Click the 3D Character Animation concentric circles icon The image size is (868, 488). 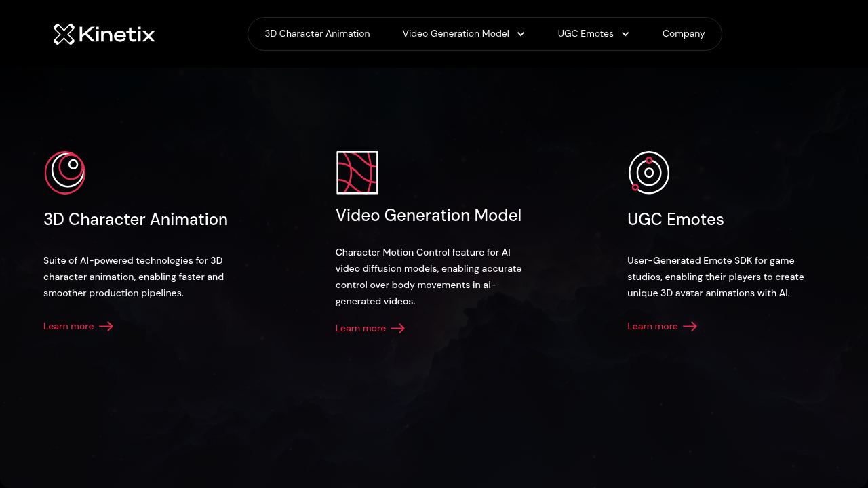click(x=65, y=173)
